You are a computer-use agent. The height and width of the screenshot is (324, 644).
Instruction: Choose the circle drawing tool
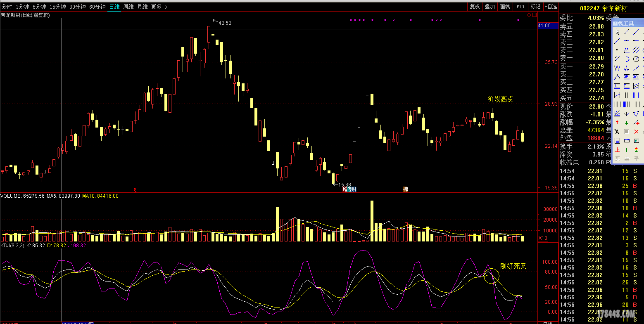tap(636, 59)
